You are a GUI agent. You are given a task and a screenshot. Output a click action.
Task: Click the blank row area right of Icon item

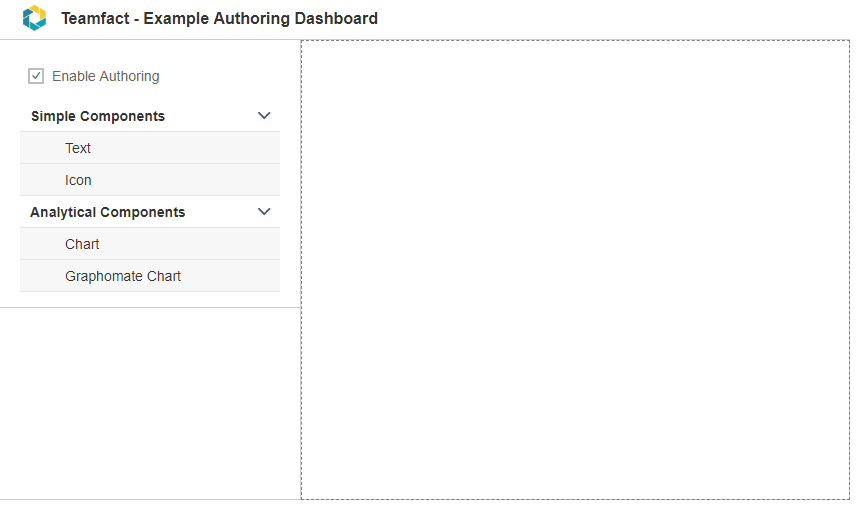coord(186,180)
